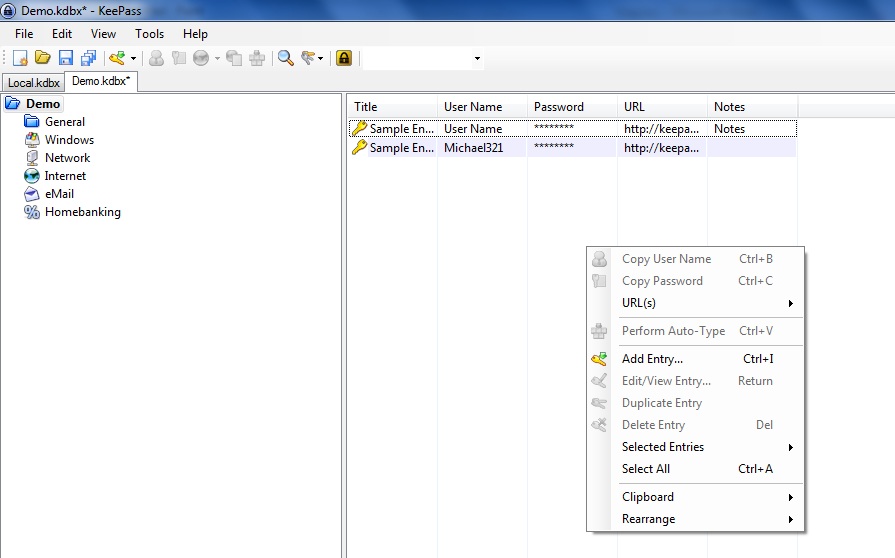Sort entries by the Title column
895x558 pixels.
[392, 107]
